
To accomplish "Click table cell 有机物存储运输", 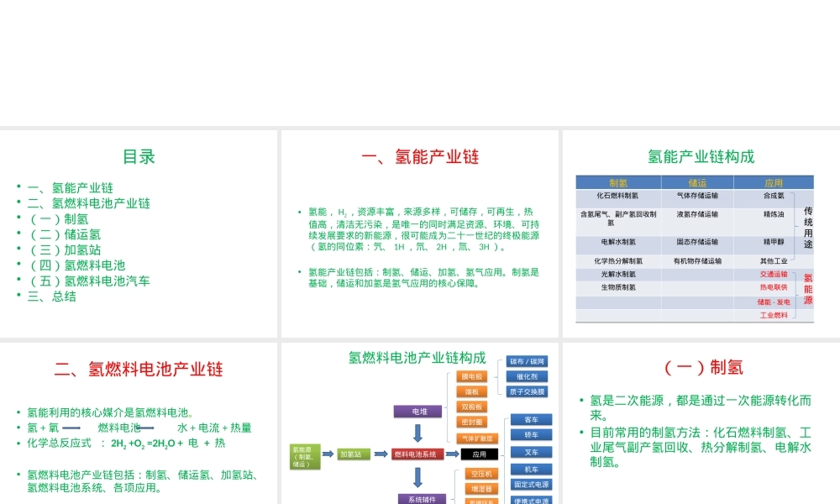I will (697, 261).
